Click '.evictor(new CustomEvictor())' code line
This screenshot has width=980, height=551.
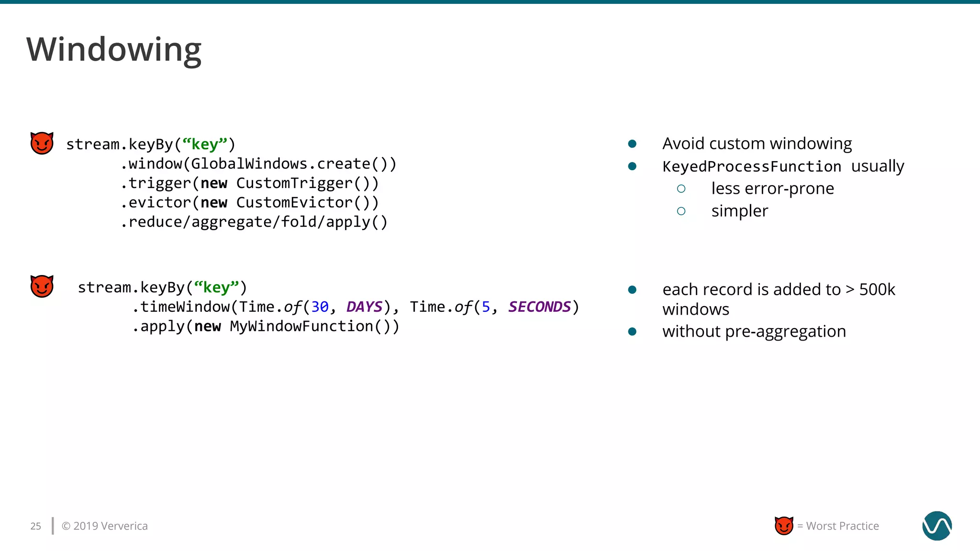click(x=249, y=202)
